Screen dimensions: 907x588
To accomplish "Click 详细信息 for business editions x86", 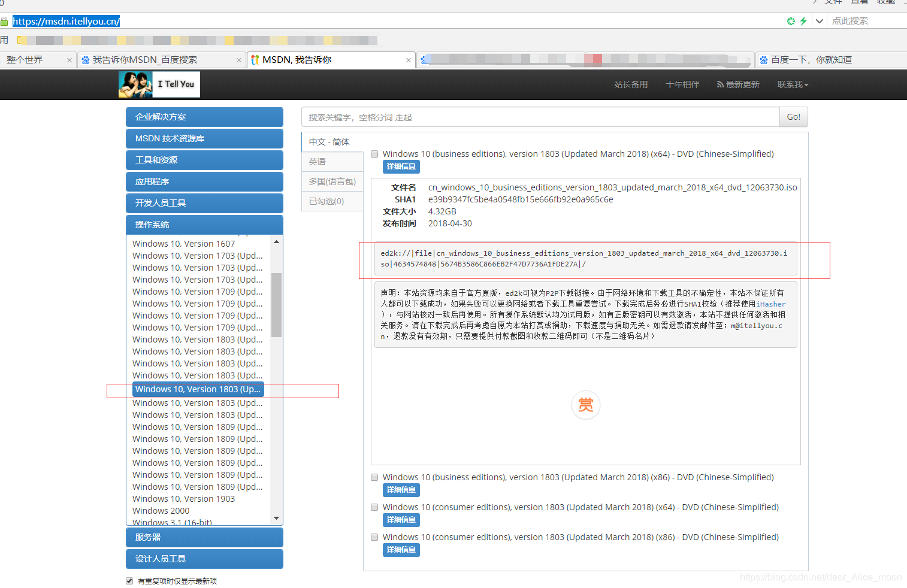I will point(401,490).
